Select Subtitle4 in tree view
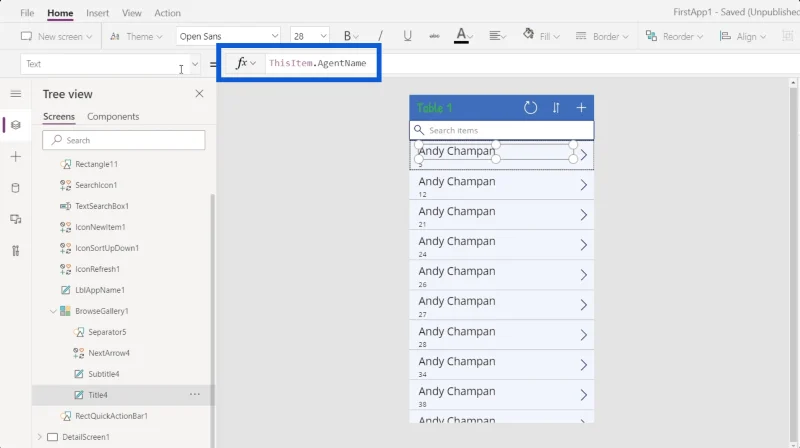Image resolution: width=800 pixels, height=448 pixels. 104,374
